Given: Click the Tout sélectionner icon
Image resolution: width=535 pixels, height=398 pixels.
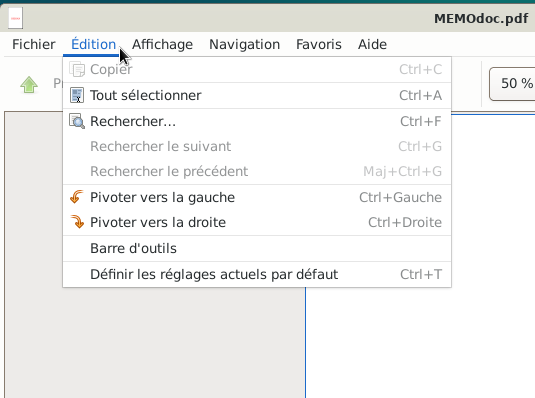Looking at the screenshot, I should pos(77,95).
